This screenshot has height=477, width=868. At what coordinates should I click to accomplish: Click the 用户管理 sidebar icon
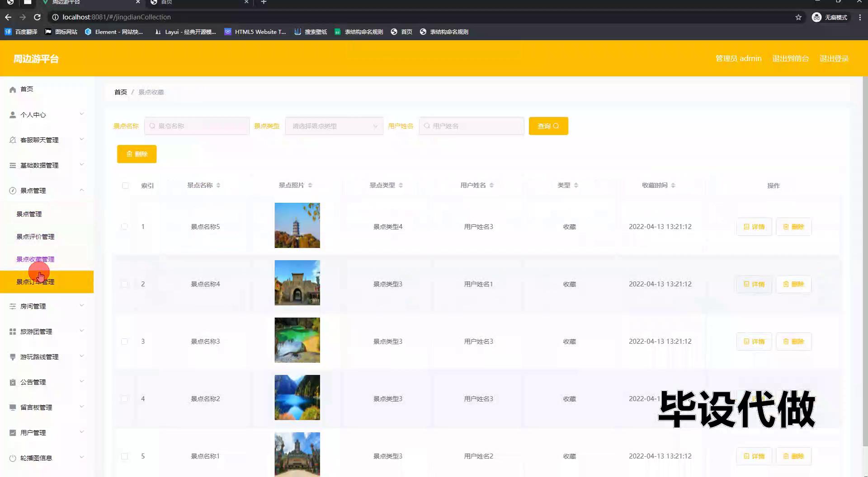click(x=13, y=433)
